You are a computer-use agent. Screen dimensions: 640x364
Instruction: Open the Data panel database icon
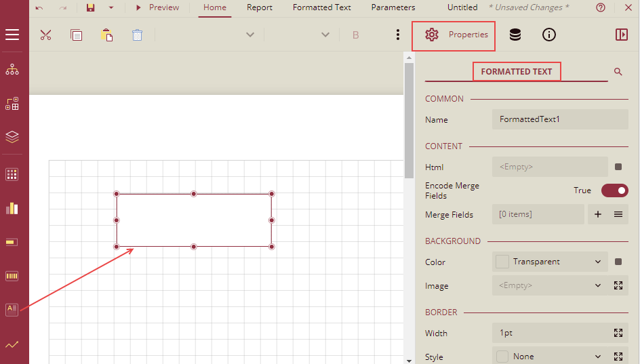[x=515, y=35]
